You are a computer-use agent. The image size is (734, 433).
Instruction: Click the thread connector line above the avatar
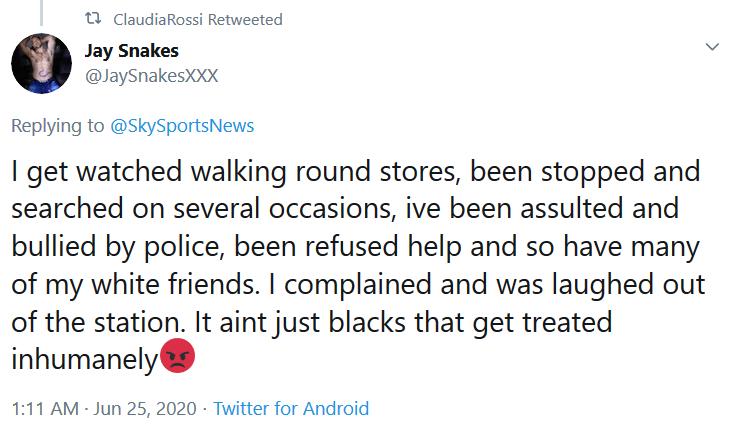pyautogui.click(x=41, y=13)
